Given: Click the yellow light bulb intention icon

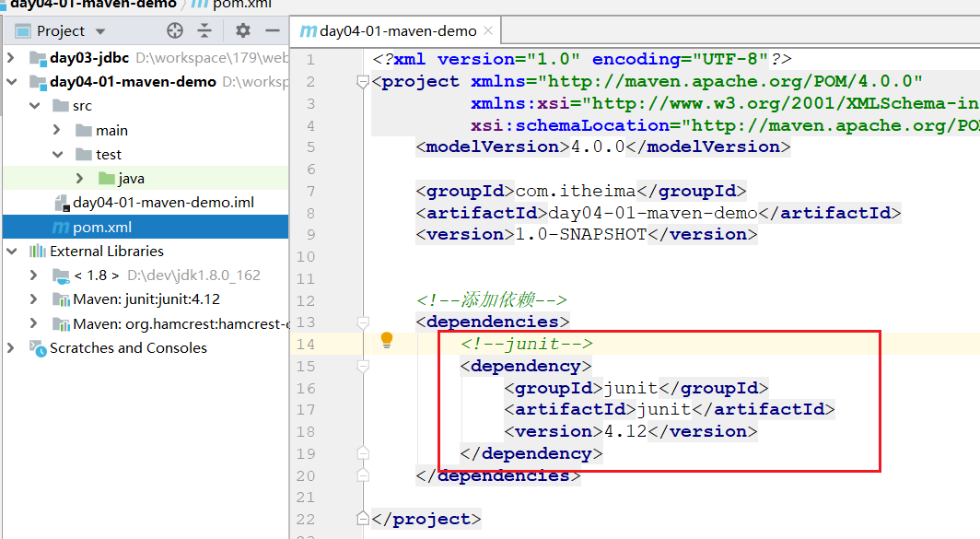Looking at the screenshot, I should coord(387,341).
